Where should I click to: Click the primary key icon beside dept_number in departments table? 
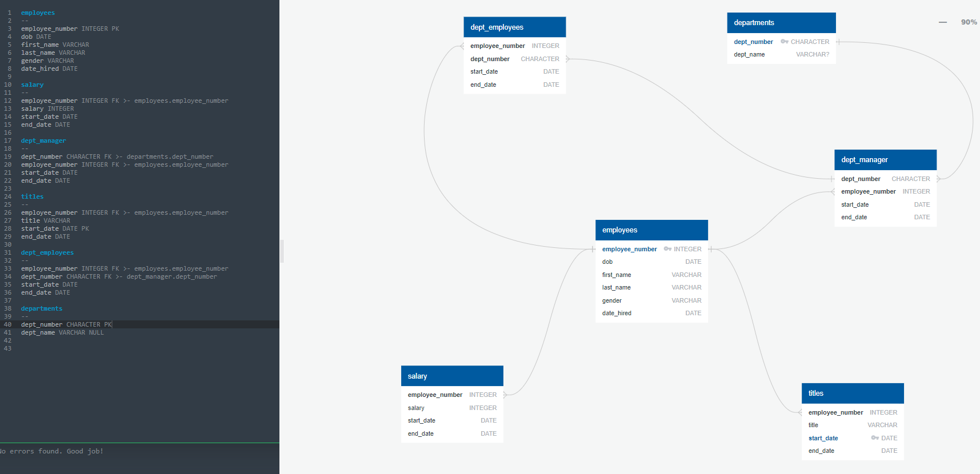pos(785,42)
